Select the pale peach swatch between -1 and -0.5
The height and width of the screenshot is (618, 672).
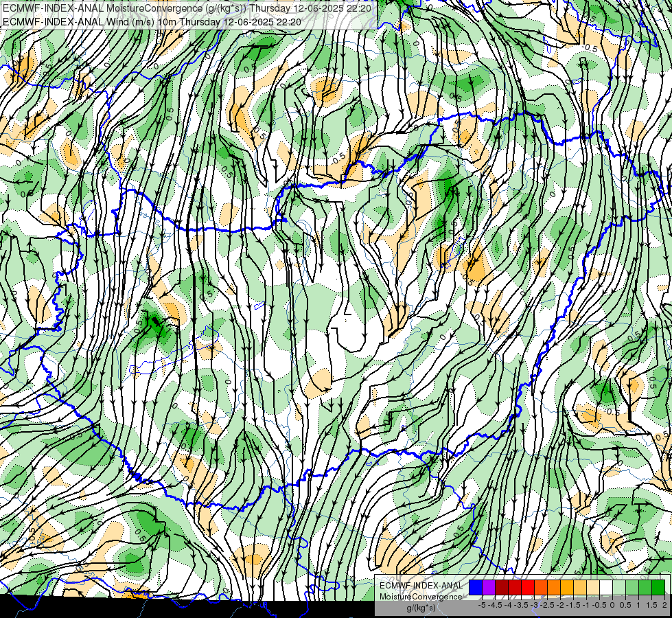593,587
